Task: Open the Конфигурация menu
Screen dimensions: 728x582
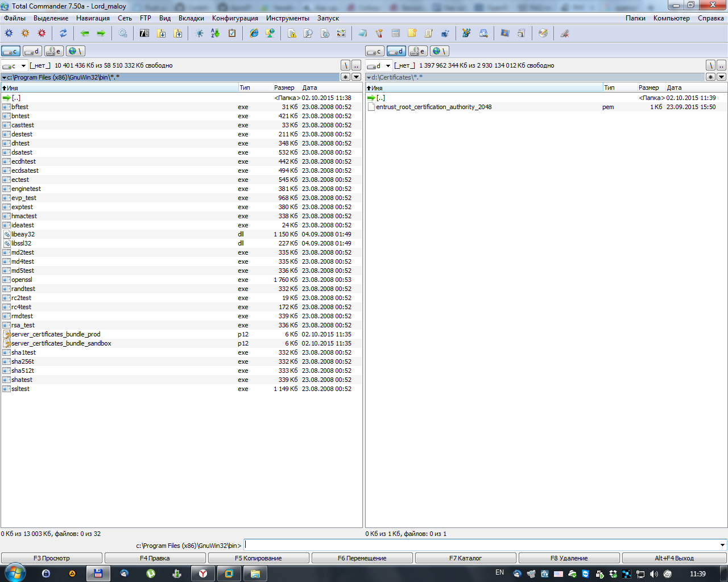Action: (x=235, y=18)
